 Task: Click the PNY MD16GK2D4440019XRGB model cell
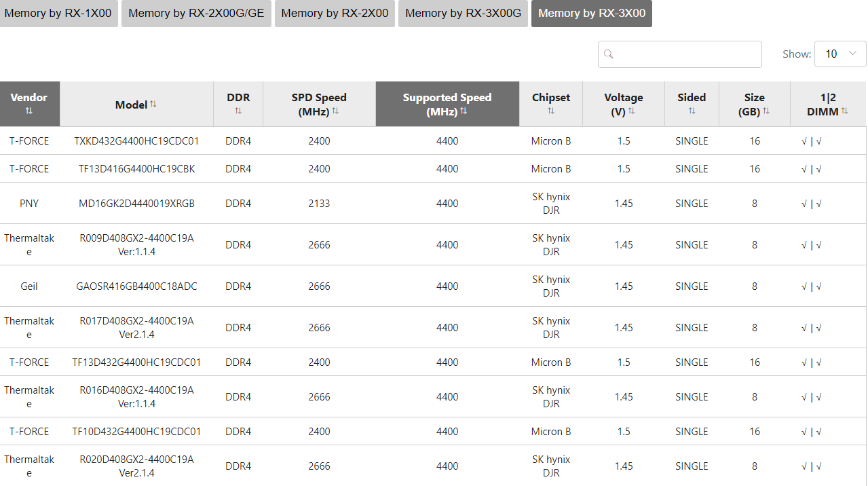click(136, 203)
